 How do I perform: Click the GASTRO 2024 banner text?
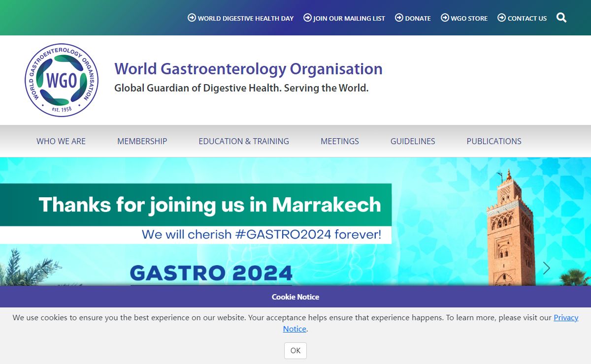pos(211,273)
